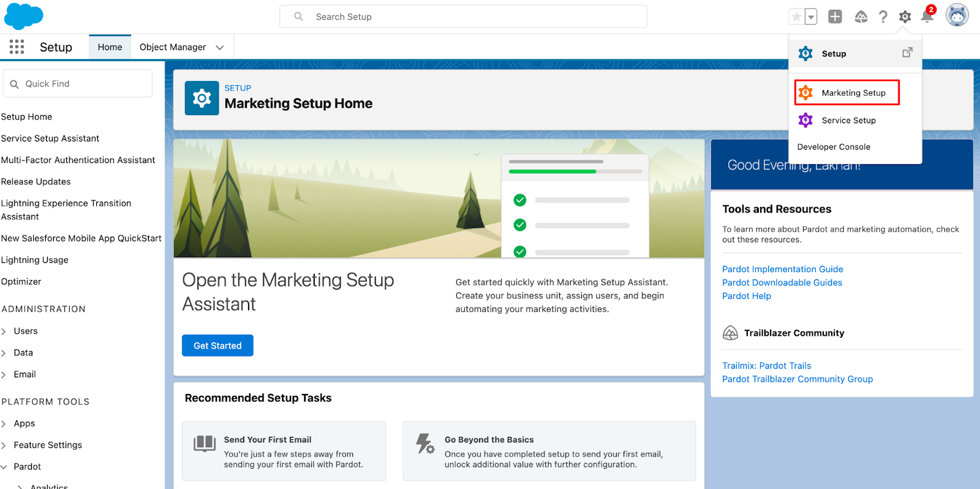Open the Send Your First Email task card
This screenshot has height=489, width=980.
(284, 451)
